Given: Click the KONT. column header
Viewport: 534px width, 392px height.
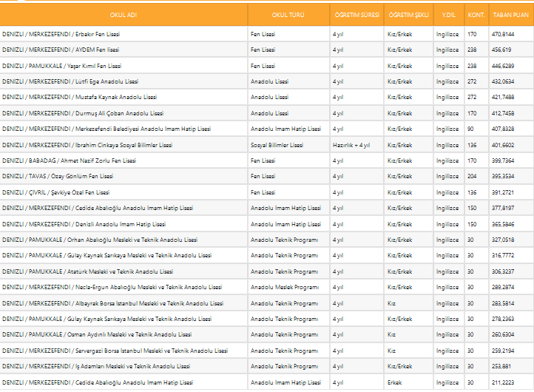Looking at the screenshot, I should pyautogui.click(x=476, y=15).
